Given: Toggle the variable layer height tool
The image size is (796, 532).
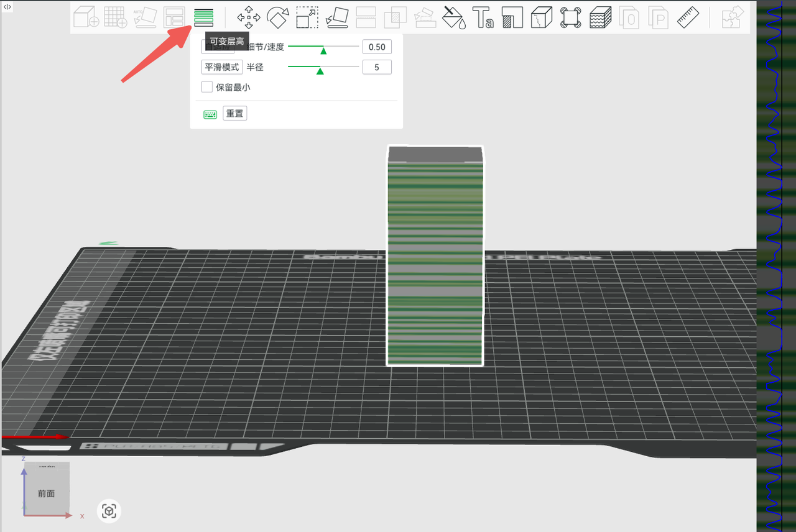Looking at the screenshot, I should 203,17.
